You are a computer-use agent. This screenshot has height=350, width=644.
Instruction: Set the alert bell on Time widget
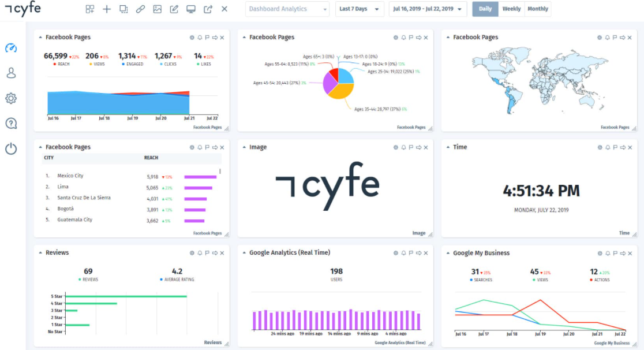[608, 147]
